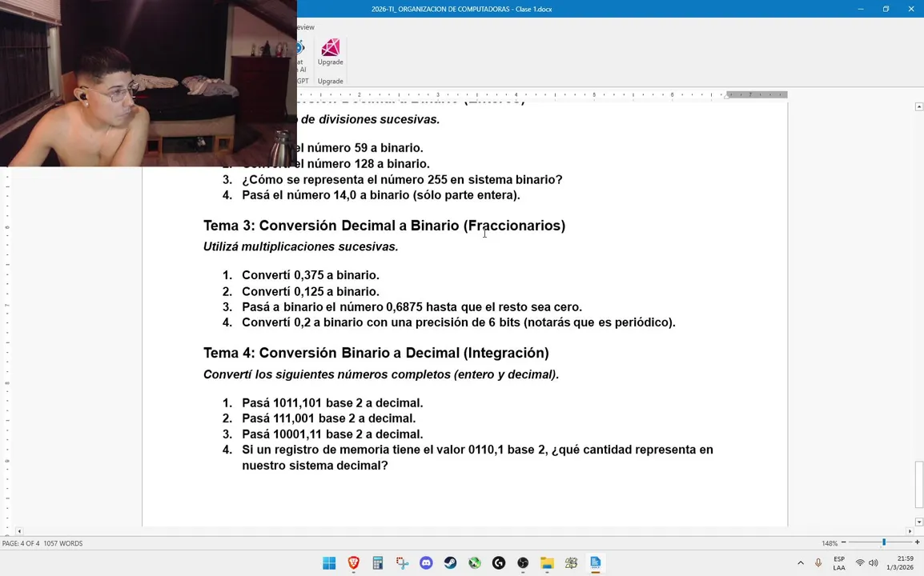Click line 'Pasá 1011,101 base 2 a decimal.'
This screenshot has width=924, height=576.
pyautogui.click(x=332, y=403)
